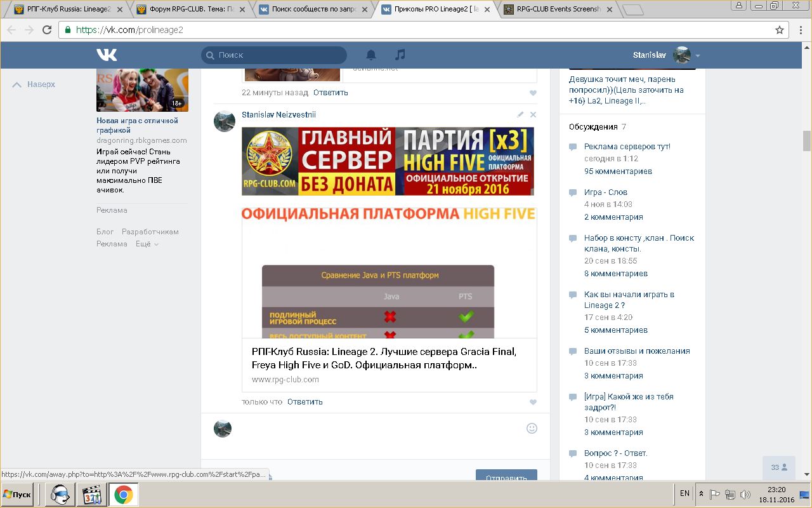Click the browser forward arrow
The width and height of the screenshot is (812, 508).
coord(29,30)
